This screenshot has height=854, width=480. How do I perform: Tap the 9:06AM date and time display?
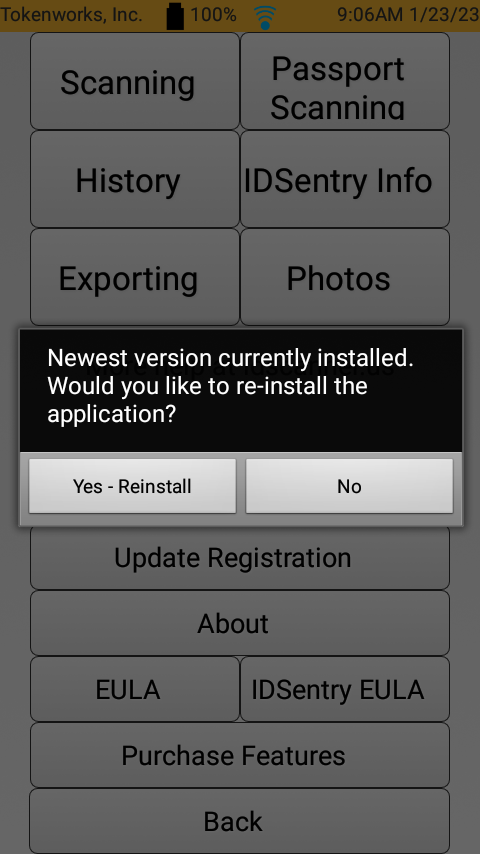click(x=408, y=15)
